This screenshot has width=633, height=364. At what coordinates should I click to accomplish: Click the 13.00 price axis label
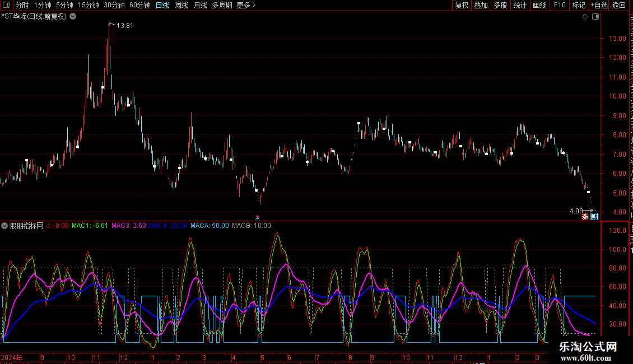[617, 38]
